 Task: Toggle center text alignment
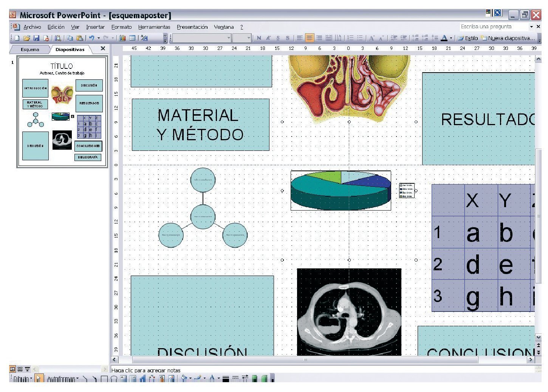click(310, 38)
